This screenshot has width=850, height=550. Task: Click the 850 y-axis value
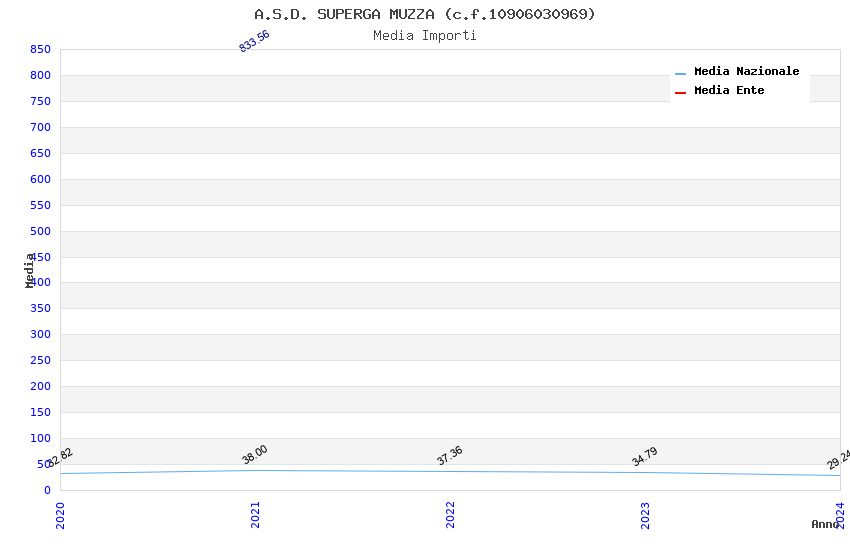pos(40,49)
